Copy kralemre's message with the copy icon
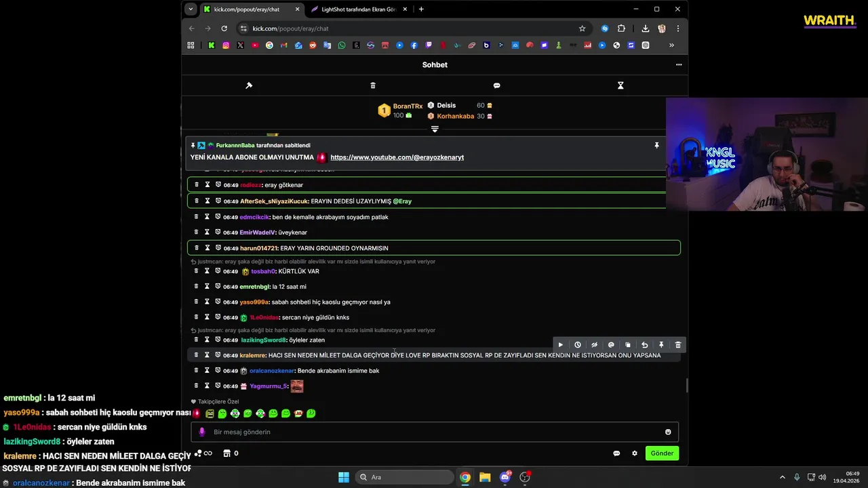Screen dimensions: 868x488 coord(627,345)
